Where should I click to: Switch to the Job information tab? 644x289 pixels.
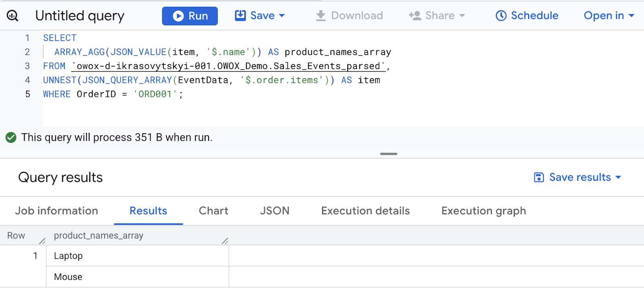click(57, 211)
